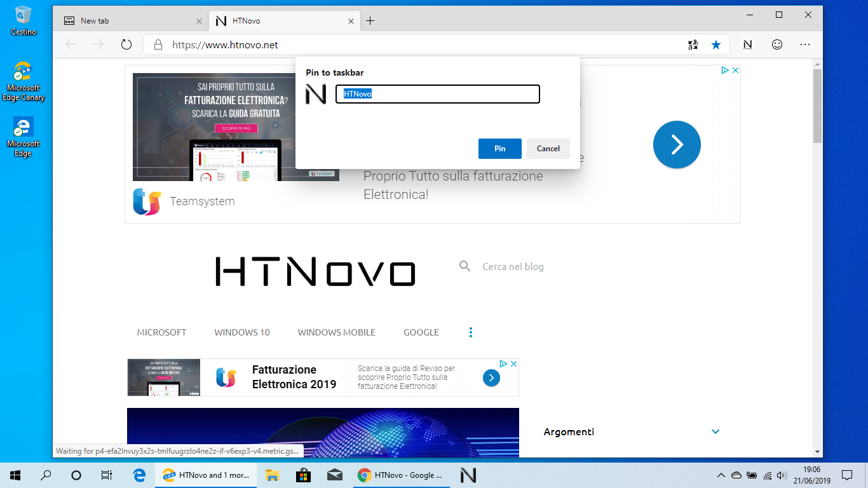The image size is (868, 488).
Task: Open the blue three-dot overflow next to GOOGLE
Action: (x=471, y=332)
